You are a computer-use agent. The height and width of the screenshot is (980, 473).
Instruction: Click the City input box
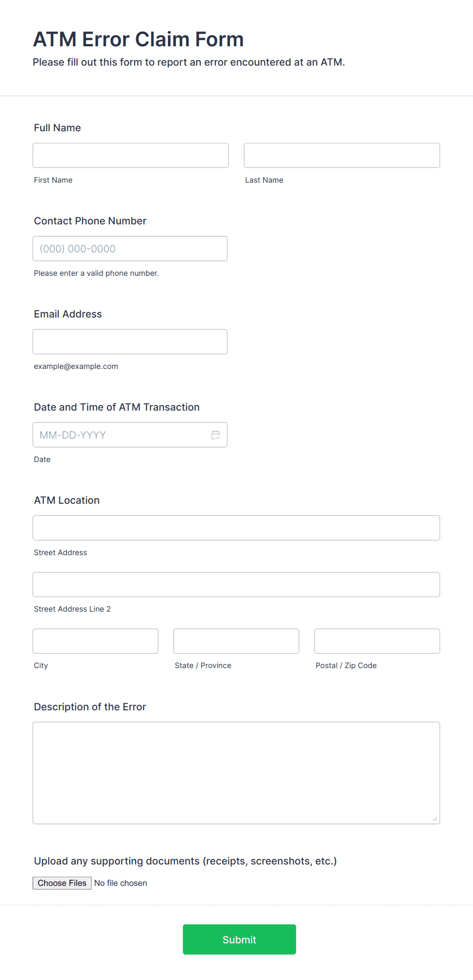96,641
